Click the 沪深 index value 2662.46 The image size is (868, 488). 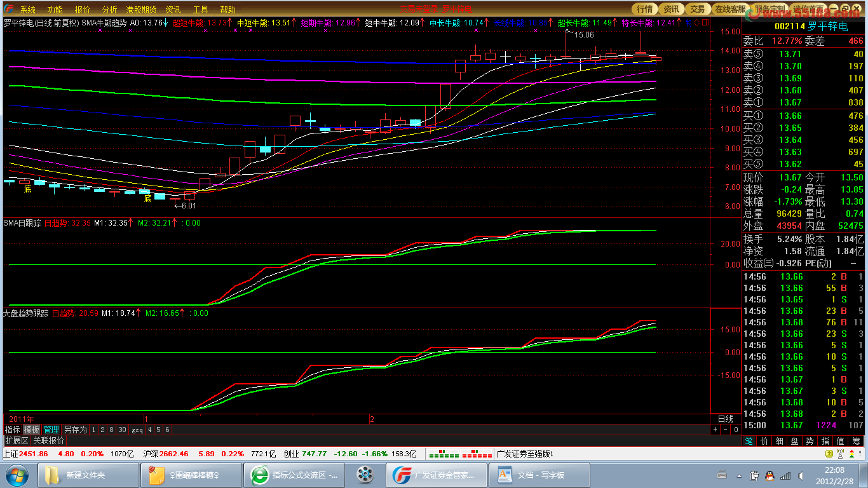(x=174, y=454)
